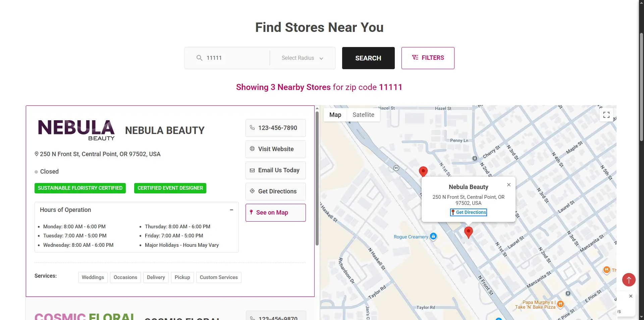Click the SEARCH button
Image resolution: width=644 pixels, height=320 pixels.
(x=368, y=58)
